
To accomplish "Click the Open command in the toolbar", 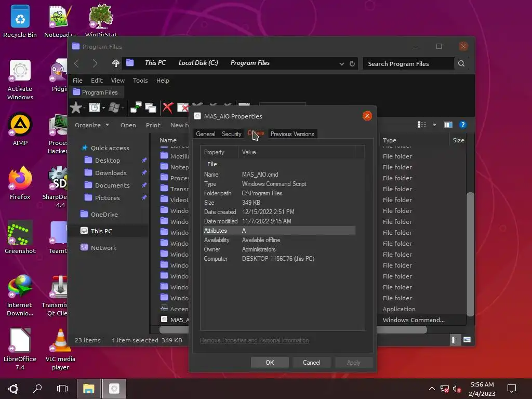I will (x=128, y=125).
